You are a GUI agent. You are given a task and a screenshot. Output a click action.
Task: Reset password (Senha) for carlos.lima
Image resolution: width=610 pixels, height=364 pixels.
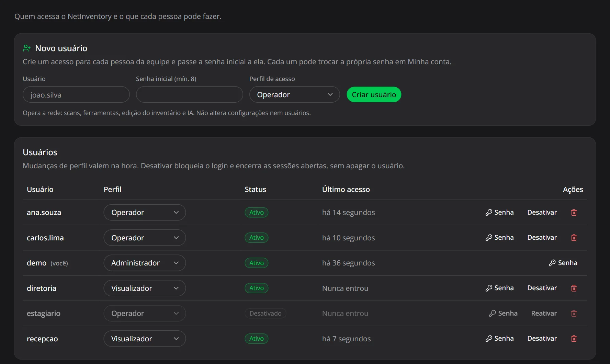tap(499, 237)
